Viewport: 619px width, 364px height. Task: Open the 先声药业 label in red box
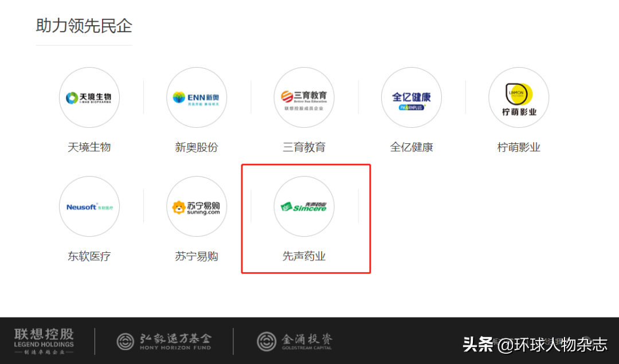click(304, 256)
